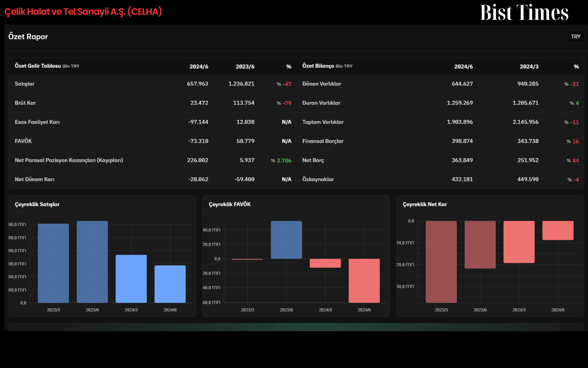Click Net Borç percentage change 44
588x368 pixels.
[576, 160]
